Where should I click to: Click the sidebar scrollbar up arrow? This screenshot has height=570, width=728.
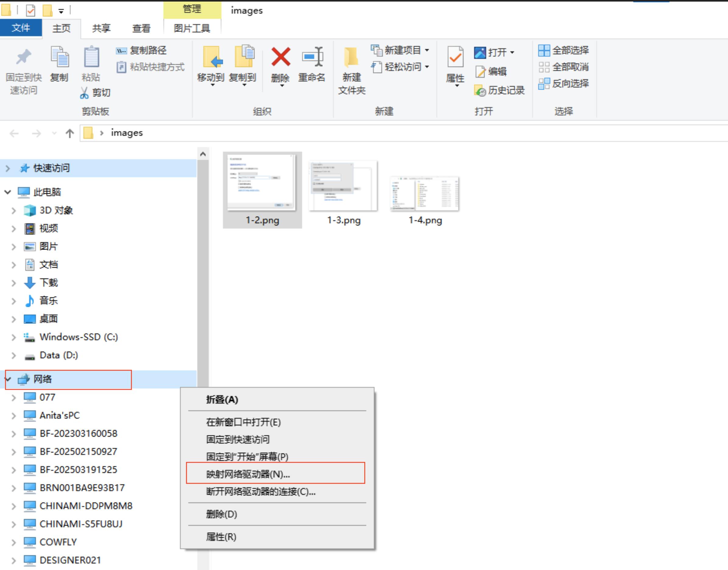203,154
